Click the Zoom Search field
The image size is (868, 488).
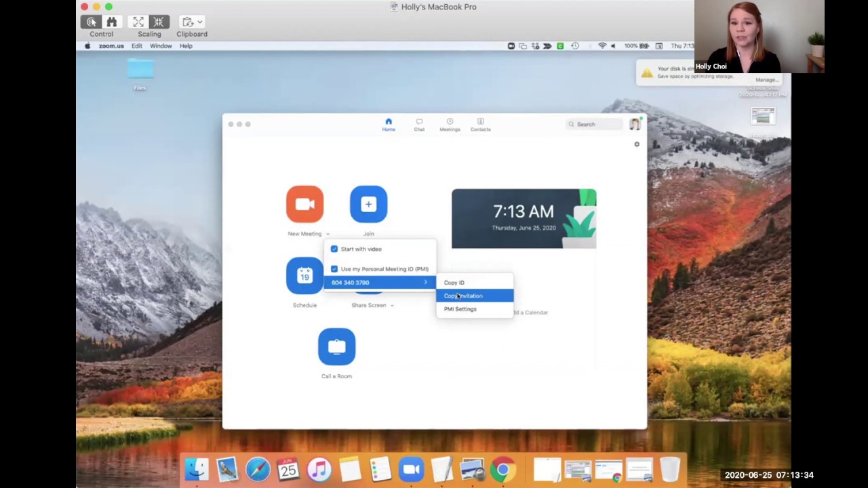click(594, 124)
